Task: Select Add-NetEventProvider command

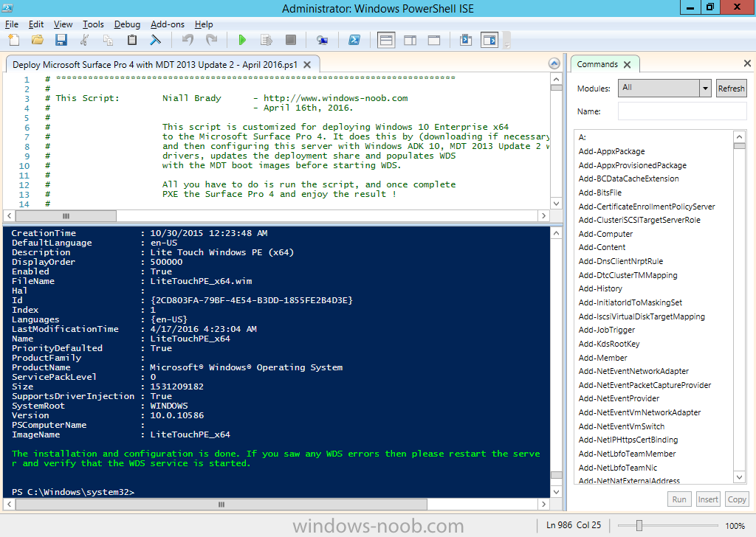Action: (619, 398)
